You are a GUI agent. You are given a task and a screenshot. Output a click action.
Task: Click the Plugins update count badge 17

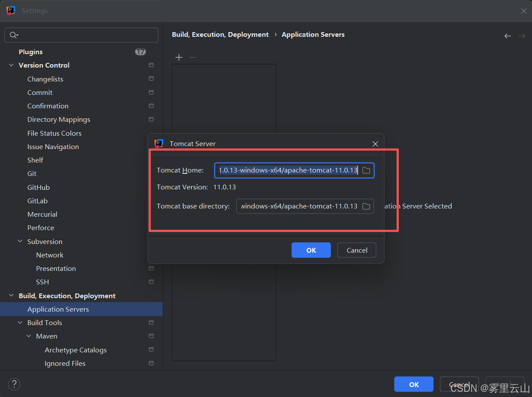140,52
